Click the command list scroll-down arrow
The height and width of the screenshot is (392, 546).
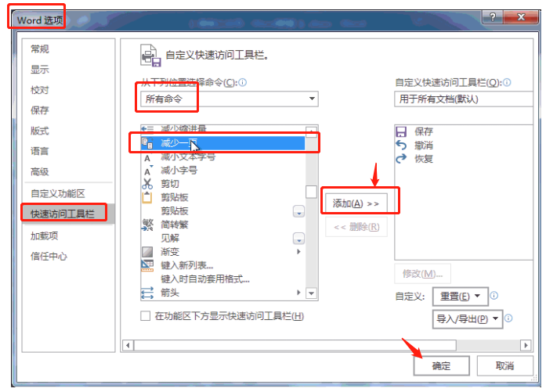coord(311,293)
